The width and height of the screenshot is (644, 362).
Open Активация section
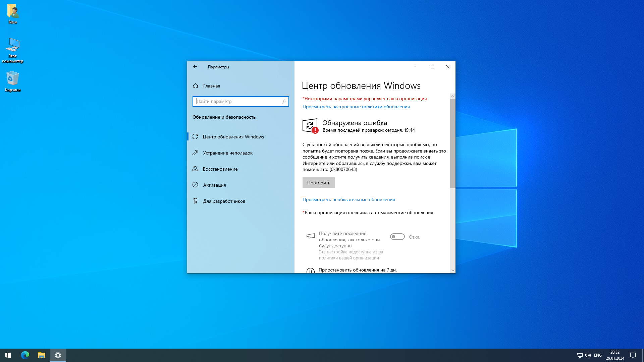[214, 185]
